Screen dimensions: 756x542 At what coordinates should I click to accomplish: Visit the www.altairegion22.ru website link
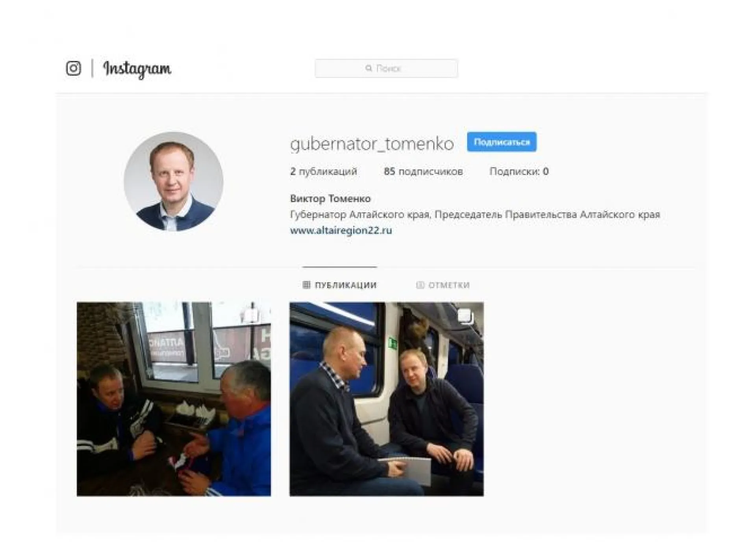pos(341,230)
